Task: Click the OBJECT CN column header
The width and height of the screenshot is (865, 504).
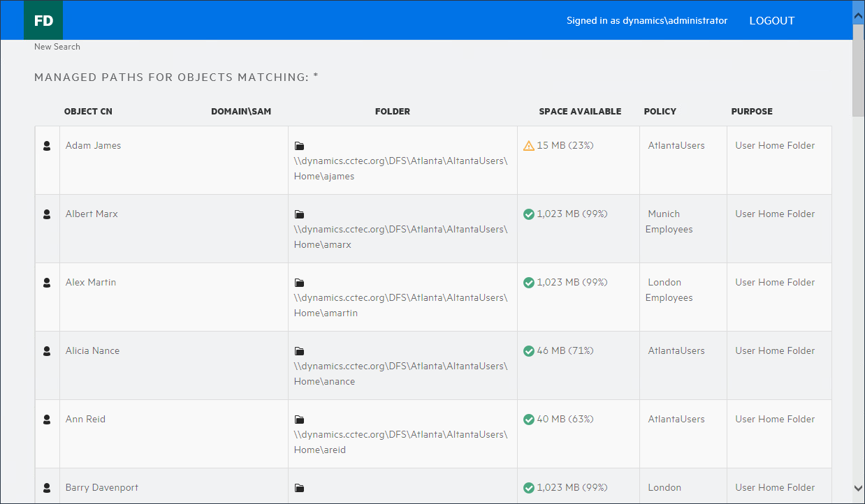Action: tap(88, 111)
